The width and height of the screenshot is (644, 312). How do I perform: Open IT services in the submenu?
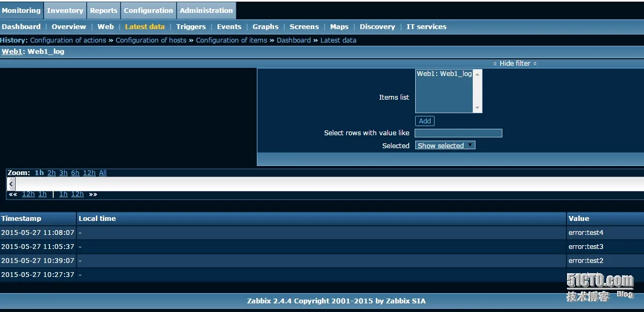click(426, 27)
